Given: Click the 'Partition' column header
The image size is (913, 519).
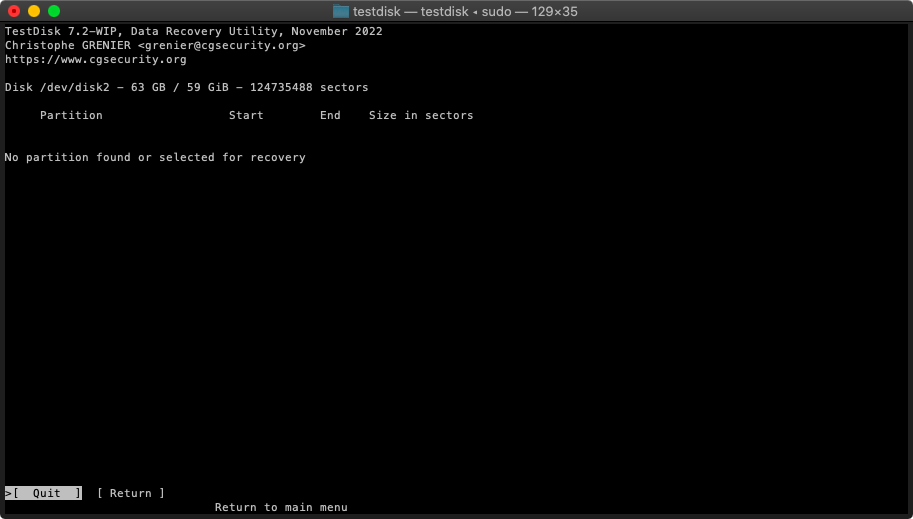Looking at the screenshot, I should (x=71, y=115).
